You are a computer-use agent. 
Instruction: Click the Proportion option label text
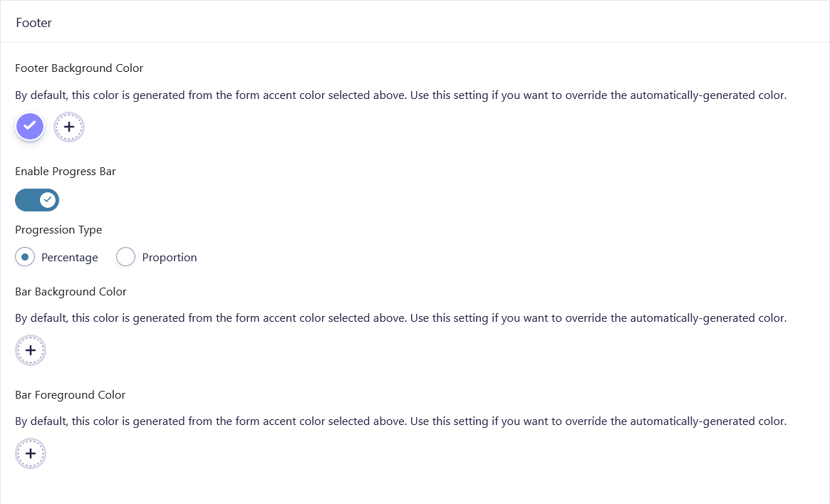pos(169,258)
